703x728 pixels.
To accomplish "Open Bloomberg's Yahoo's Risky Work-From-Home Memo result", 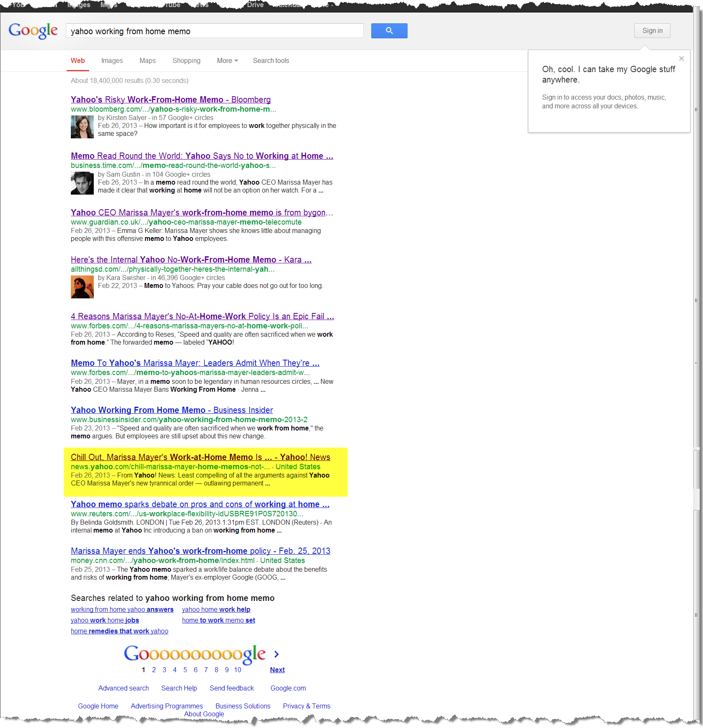I will (171, 100).
